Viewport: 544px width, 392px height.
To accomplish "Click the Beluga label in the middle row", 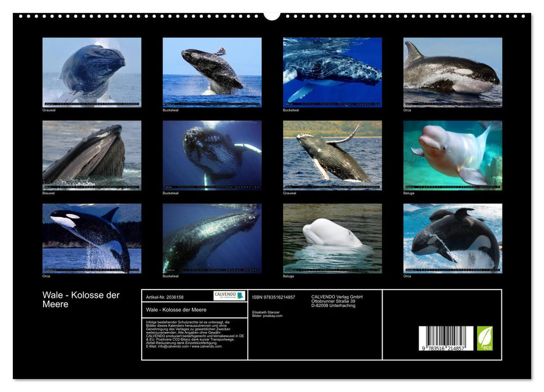I will point(410,193).
